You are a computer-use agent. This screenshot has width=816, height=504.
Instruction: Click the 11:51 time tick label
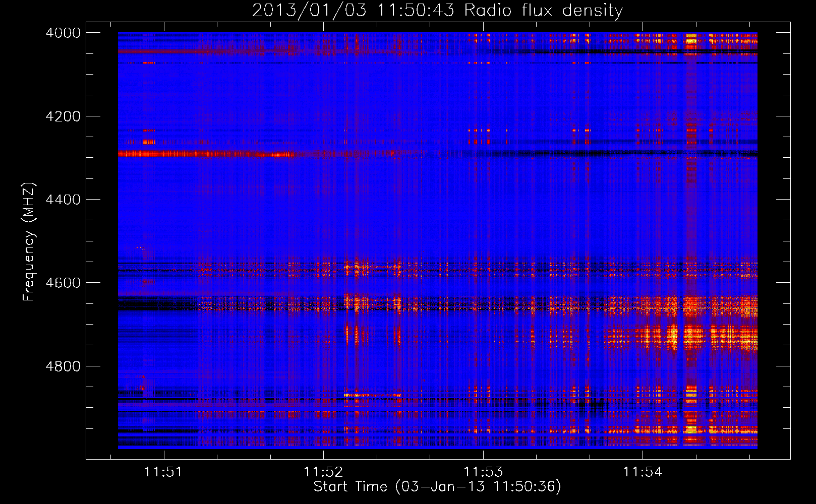pos(163,472)
